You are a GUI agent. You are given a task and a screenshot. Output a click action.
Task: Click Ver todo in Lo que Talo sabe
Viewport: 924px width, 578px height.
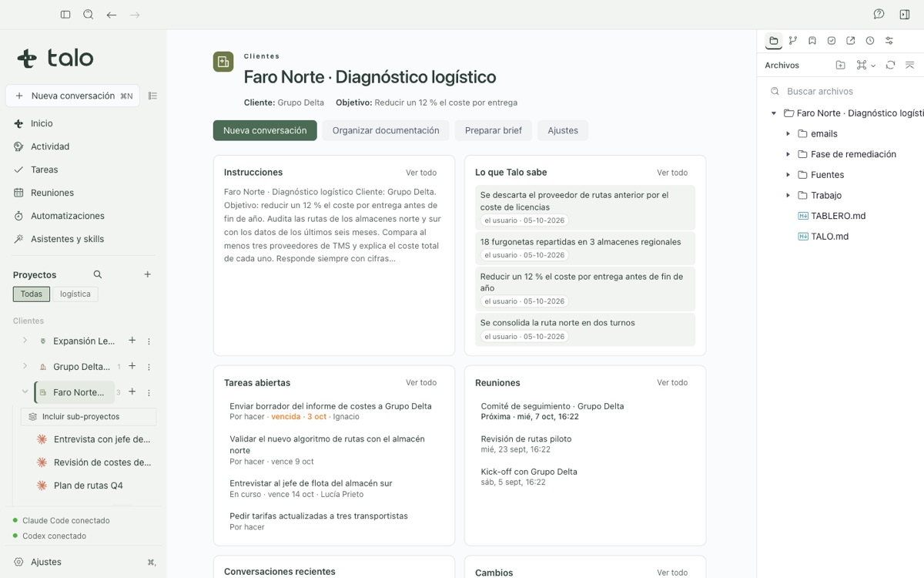[672, 173]
